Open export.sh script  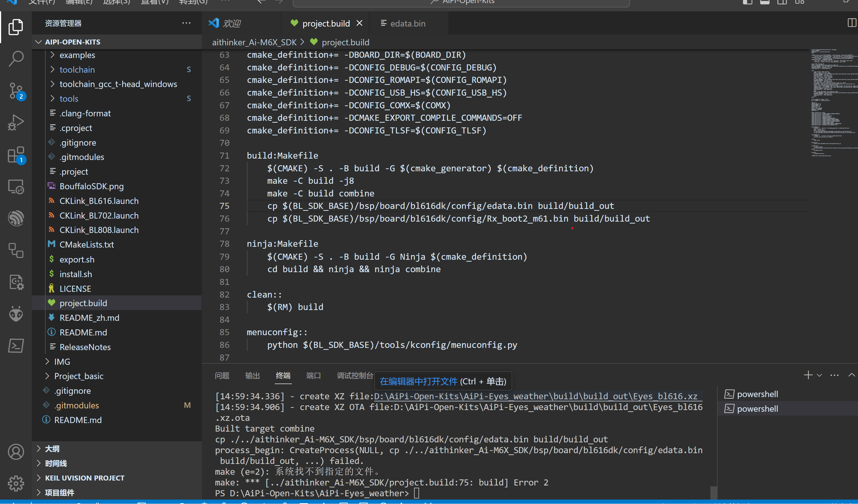(117, 259)
